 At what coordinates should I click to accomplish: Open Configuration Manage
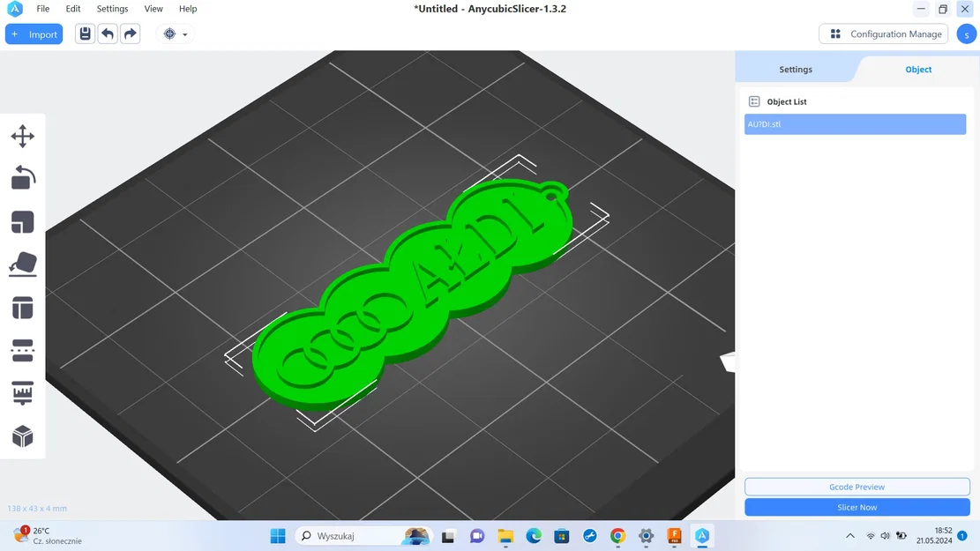[884, 34]
